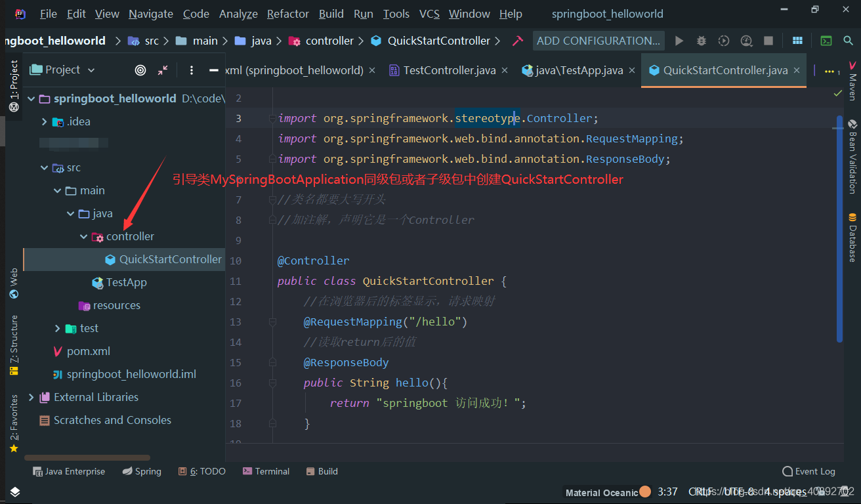The image size is (861, 504).
Task: Open the 6: TODO tool window
Action: [202, 471]
